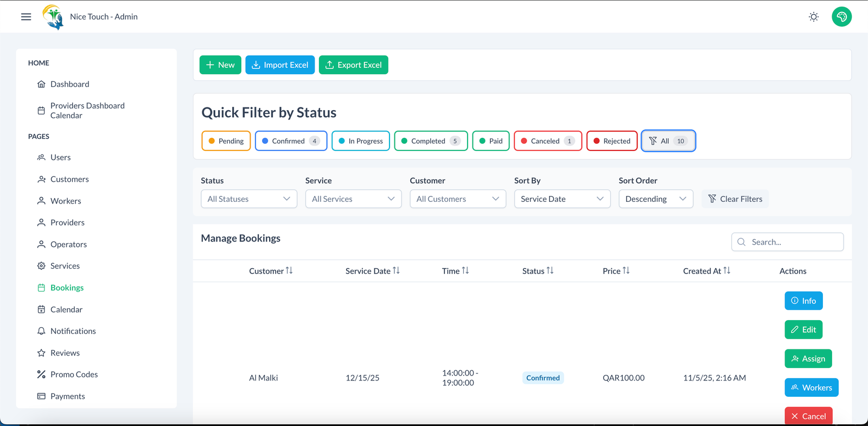Screen dimensions: 868x426
Task: Filter bookings by Pending status
Action: [226, 141]
